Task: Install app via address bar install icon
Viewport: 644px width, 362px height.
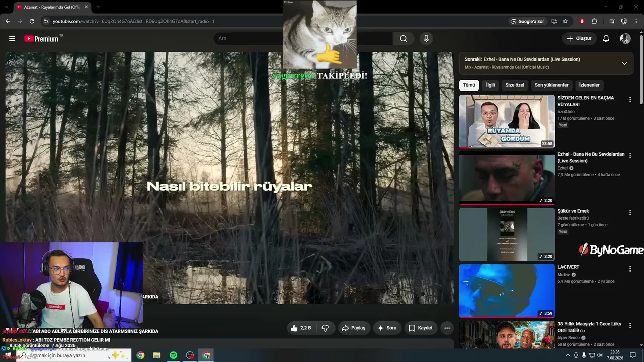Action: [x=554, y=21]
